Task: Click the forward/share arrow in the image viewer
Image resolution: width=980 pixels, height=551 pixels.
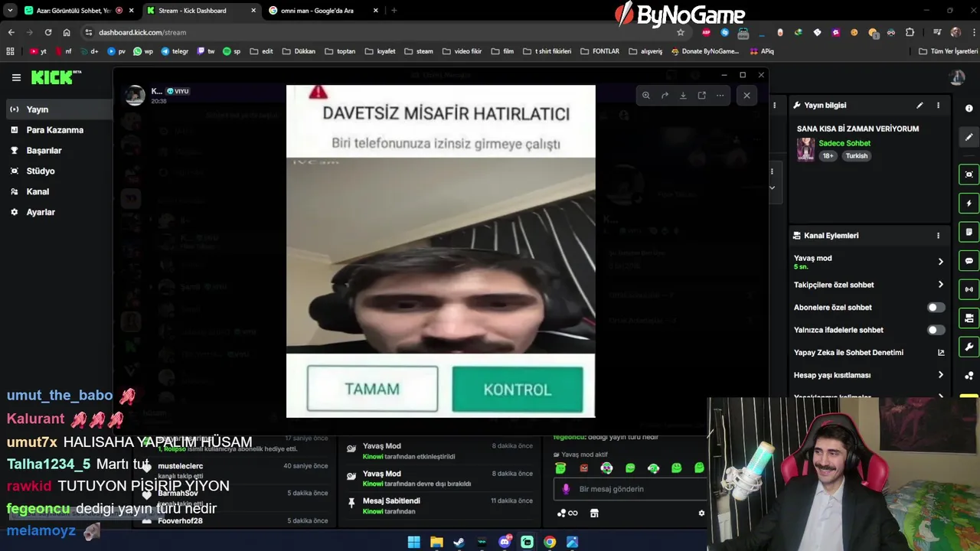Action: coord(665,96)
